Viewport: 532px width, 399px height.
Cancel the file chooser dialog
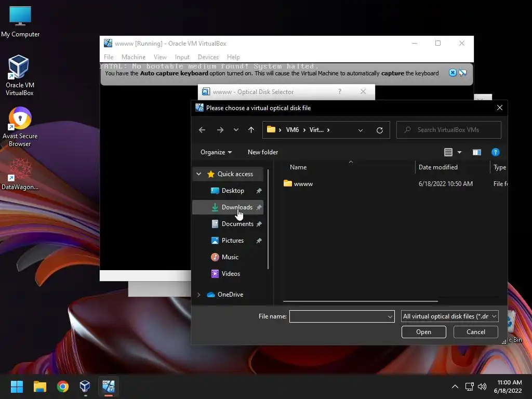[476, 332]
